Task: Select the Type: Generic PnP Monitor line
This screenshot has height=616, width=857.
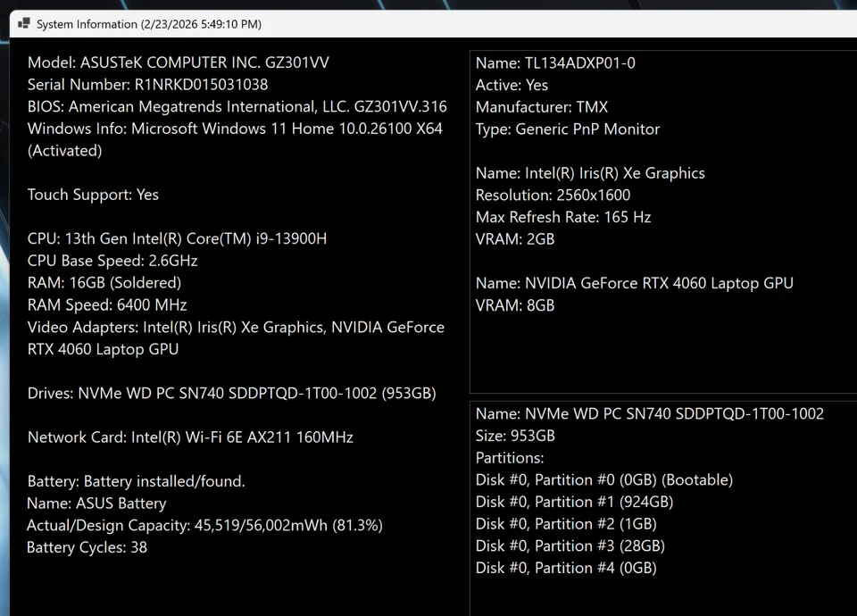Action: [568, 129]
